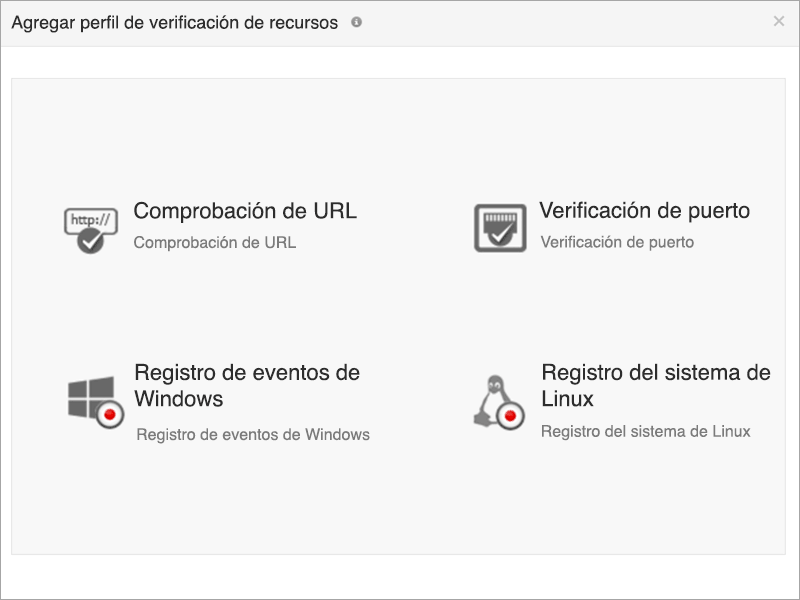Screen dimensions: 800x600
Task: Click the Linux syslog subtitle text
Action: pyautogui.click(x=646, y=432)
